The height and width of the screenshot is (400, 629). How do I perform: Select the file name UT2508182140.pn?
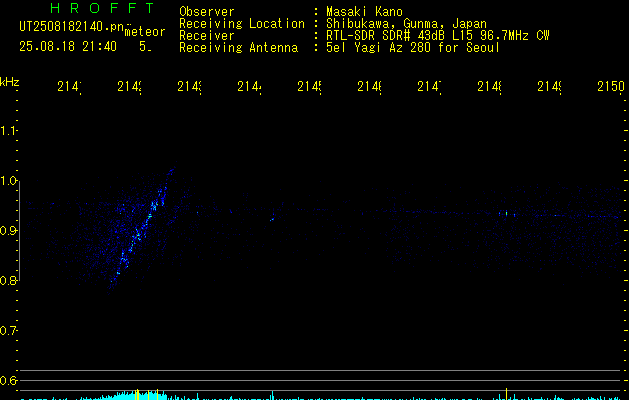point(72,26)
